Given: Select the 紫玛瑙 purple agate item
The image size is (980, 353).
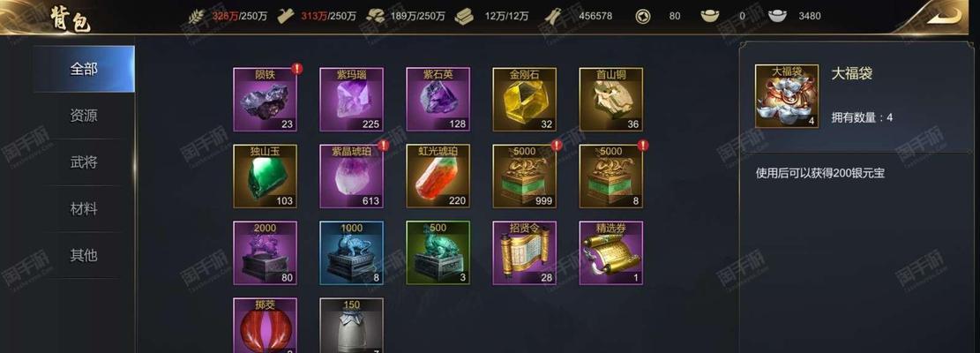Looking at the screenshot, I should 351,100.
